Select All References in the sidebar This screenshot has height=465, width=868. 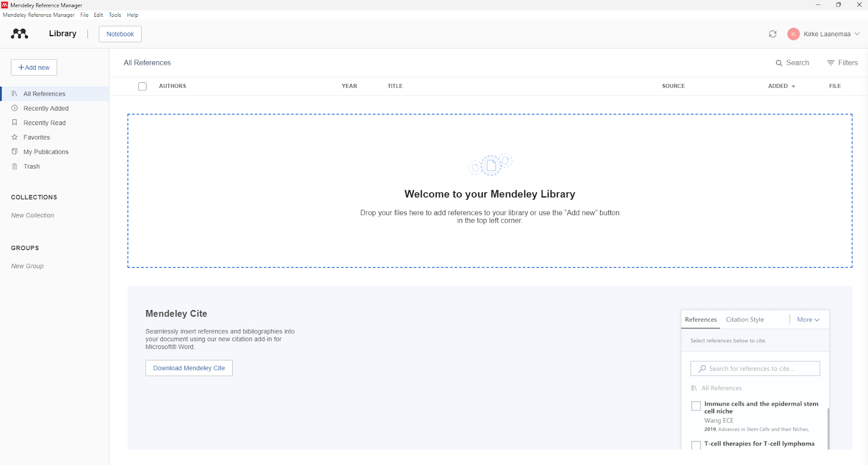[54, 94]
